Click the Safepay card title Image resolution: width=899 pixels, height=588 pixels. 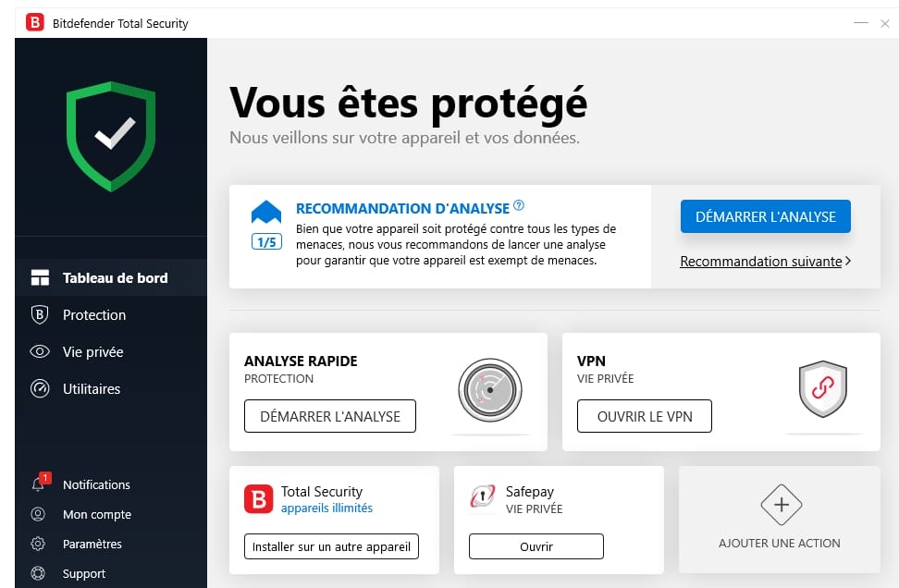pyautogui.click(x=530, y=492)
